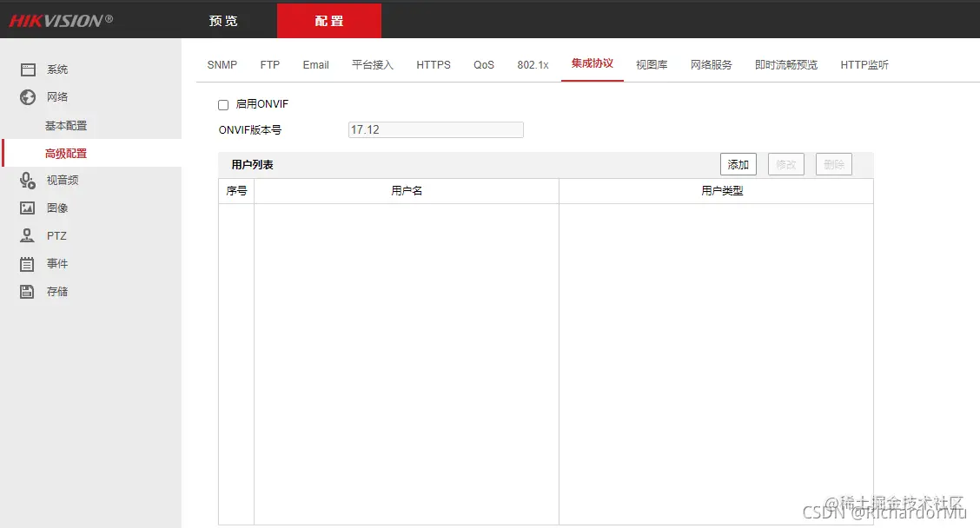Go to 基本配置 under Network
The image size is (980, 528).
64,125
